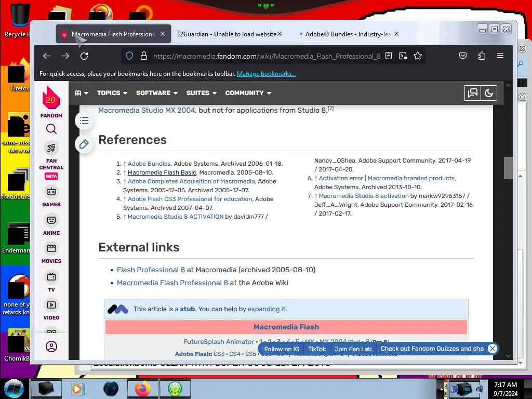Open the extensions puzzle icon

(x=482, y=56)
